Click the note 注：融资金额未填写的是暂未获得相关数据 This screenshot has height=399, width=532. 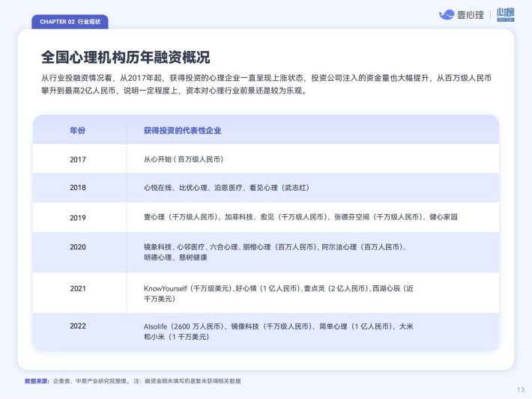point(187,381)
